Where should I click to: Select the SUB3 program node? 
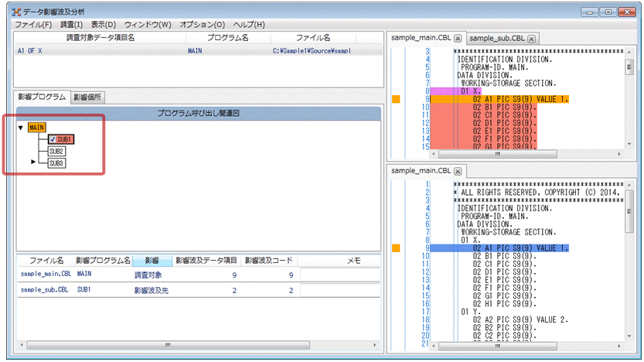coord(56,163)
